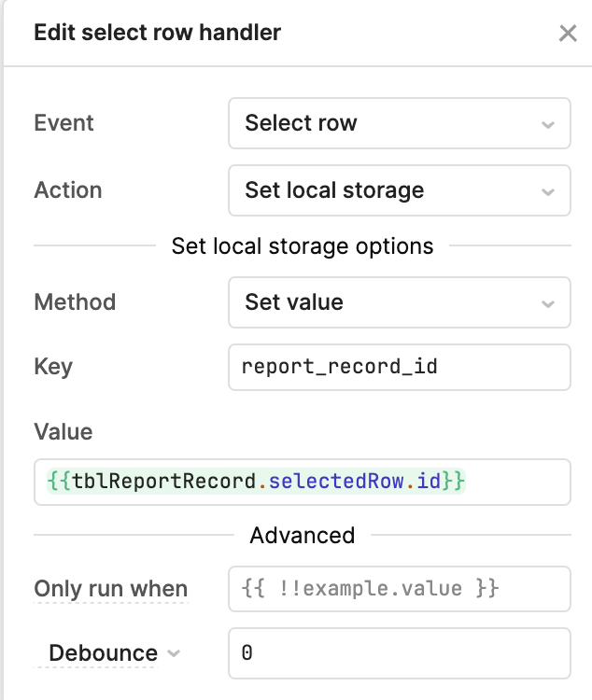The width and height of the screenshot is (592, 700).
Task: Open the Action dropdown showing Set local storage
Action: coord(400,190)
